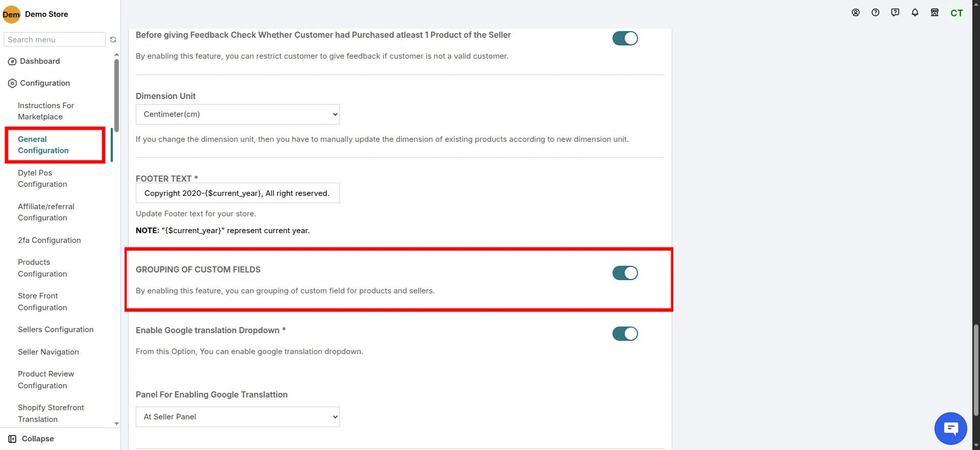
Task: Toggle the customer purchase feedback check switch
Action: coord(625,38)
